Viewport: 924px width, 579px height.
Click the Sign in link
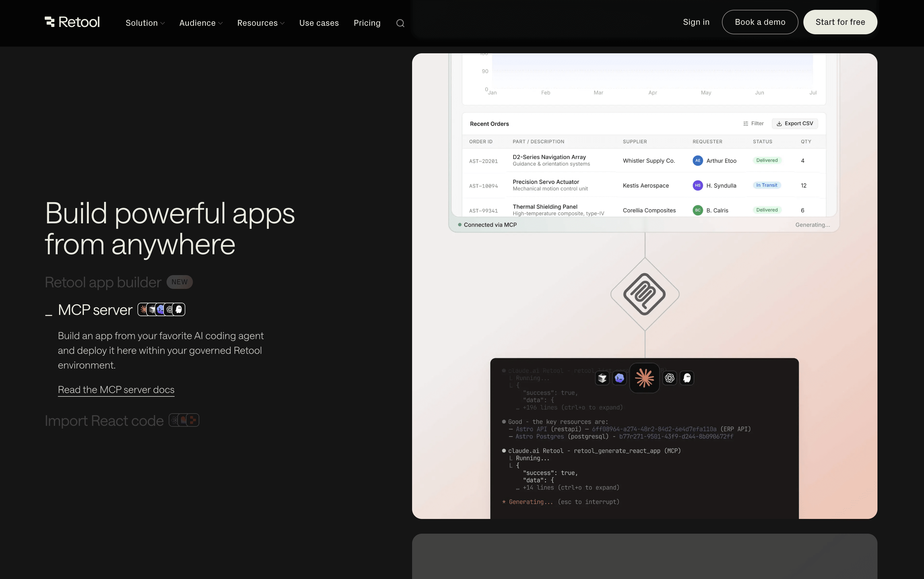(x=696, y=22)
